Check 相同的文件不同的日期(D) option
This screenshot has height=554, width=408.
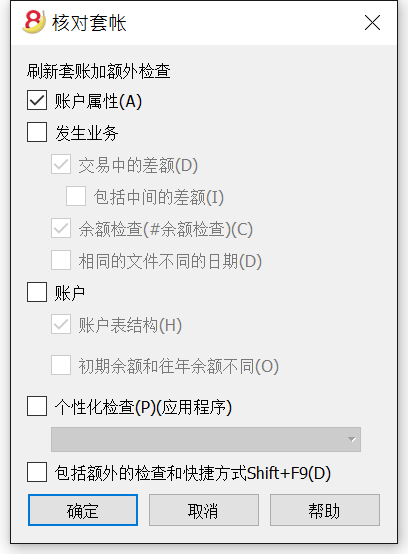(x=61, y=260)
